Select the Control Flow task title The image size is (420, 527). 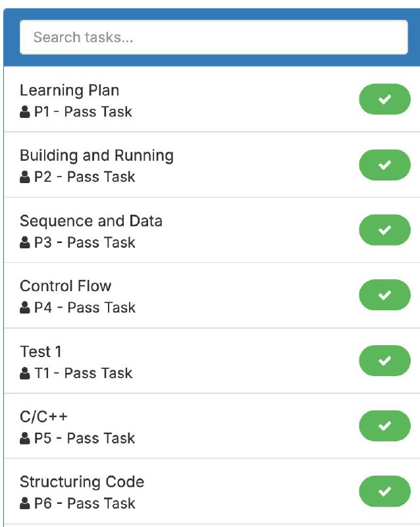pos(65,286)
